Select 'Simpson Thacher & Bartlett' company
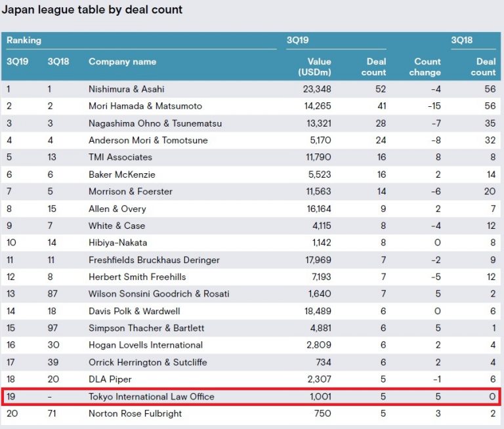 coord(146,328)
